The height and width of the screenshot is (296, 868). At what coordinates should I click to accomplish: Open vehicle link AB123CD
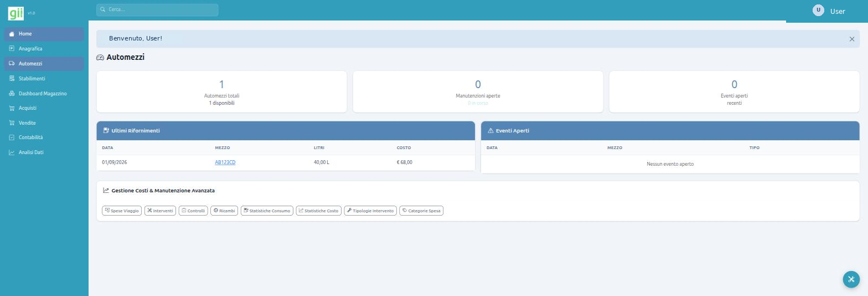coord(225,162)
